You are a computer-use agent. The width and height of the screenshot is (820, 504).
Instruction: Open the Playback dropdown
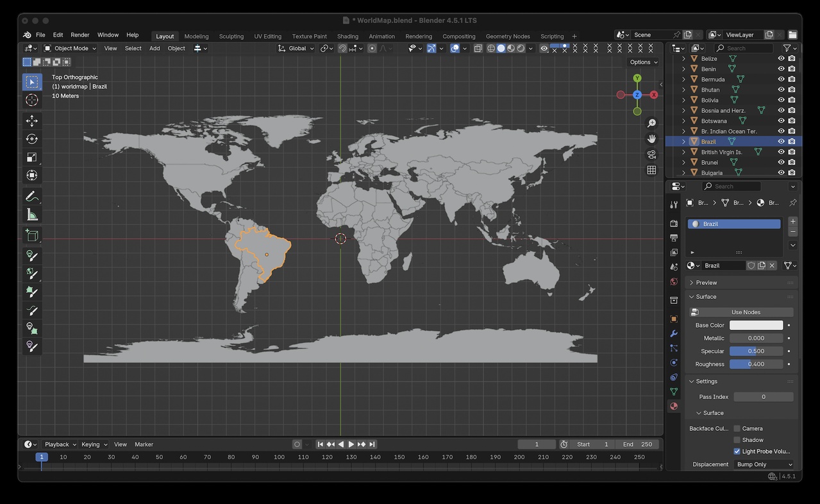point(60,444)
